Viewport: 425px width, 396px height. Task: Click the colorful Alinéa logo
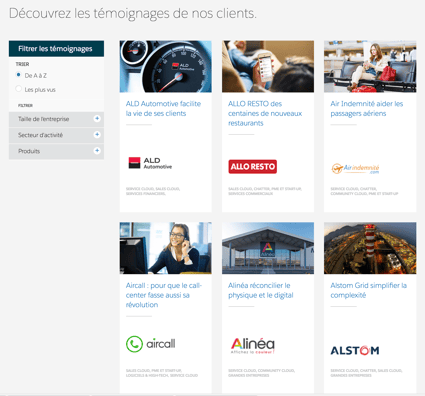tap(253, 346)
